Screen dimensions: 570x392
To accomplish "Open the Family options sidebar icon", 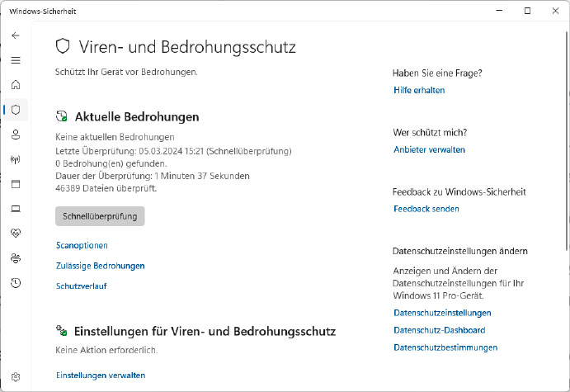I will tap(16, 258).
